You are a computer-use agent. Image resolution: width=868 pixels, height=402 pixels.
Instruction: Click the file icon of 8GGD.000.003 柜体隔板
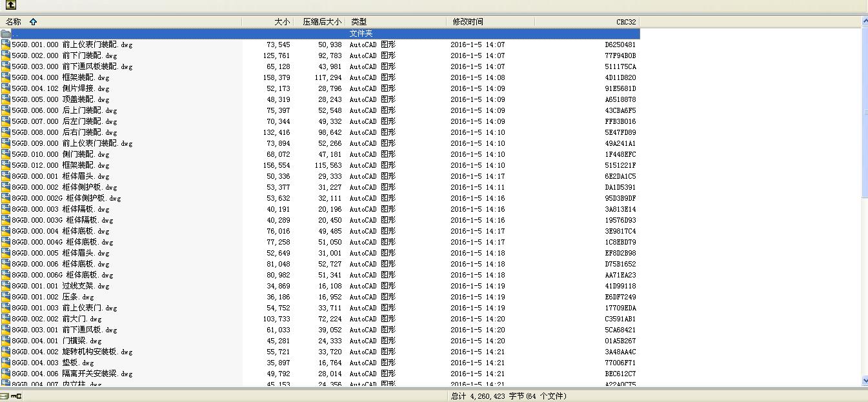[x=6, y=209]
